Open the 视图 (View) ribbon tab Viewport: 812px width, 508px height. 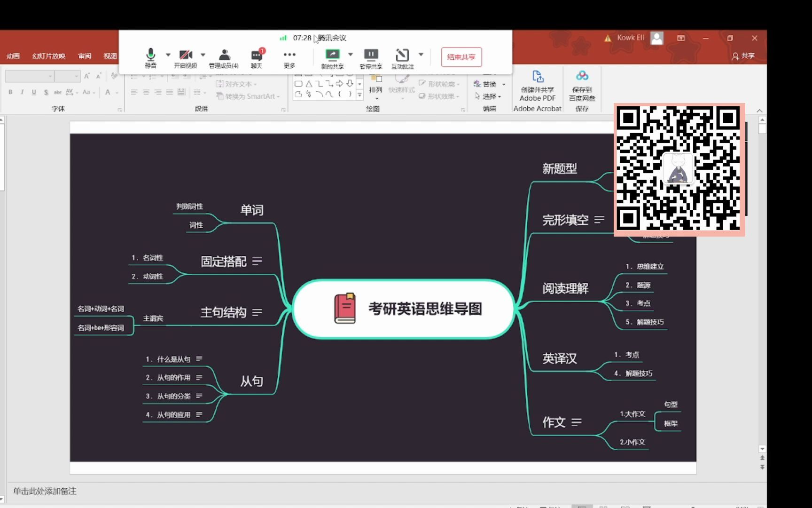point(110,56)
